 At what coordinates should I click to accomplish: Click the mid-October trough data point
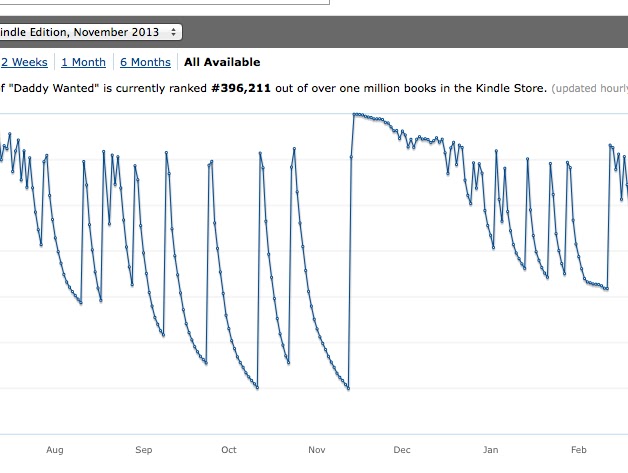click(258, 388)
